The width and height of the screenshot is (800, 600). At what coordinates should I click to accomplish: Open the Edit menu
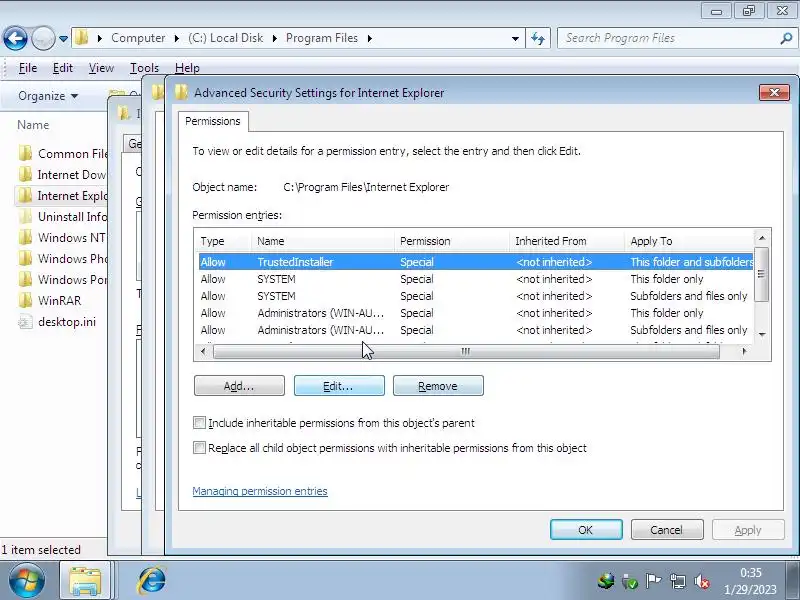pyautogui.click(x=63, y=68)
